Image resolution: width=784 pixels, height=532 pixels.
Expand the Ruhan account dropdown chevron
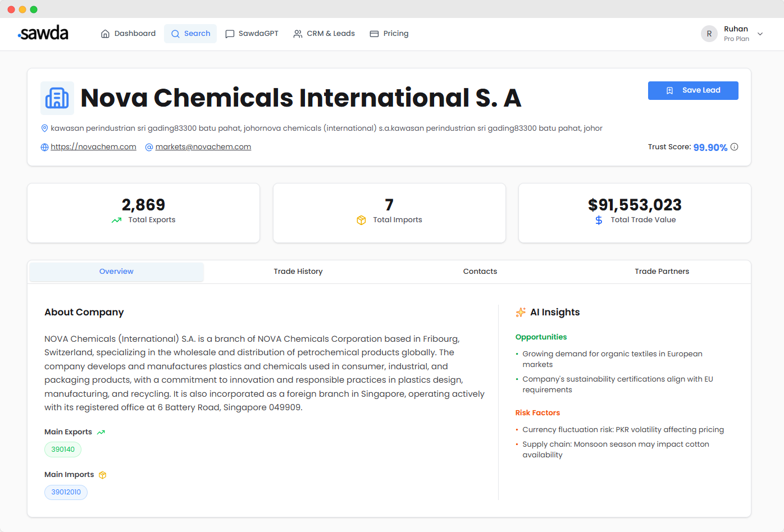[760, 34]
